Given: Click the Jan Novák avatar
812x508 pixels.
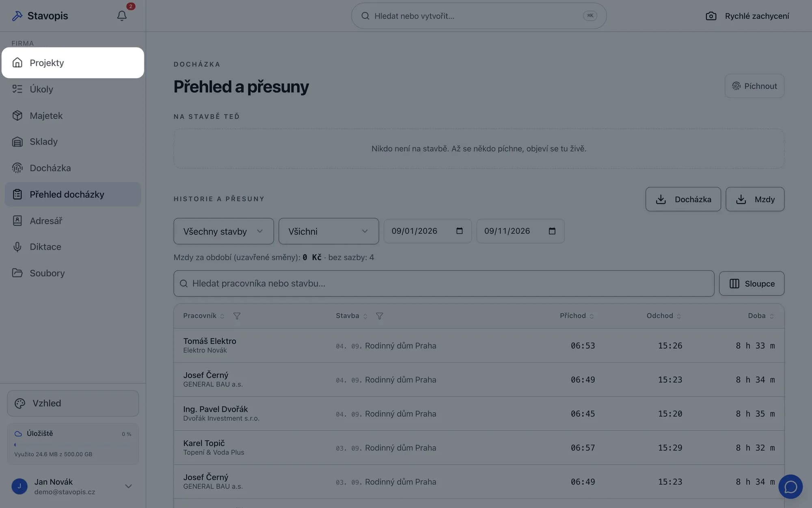Looking at the screenshot, I should tap(19, 486).
